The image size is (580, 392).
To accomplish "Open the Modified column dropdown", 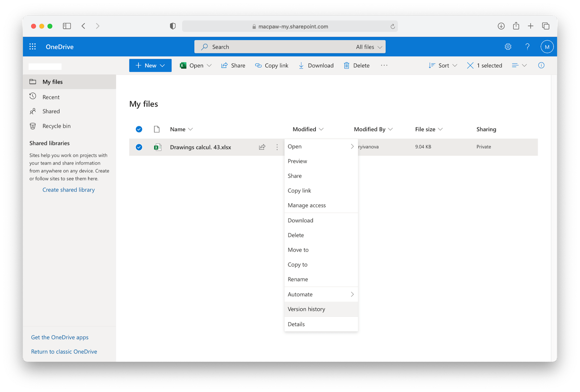I will tap(308, 129).
